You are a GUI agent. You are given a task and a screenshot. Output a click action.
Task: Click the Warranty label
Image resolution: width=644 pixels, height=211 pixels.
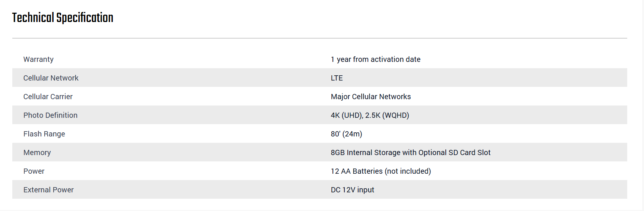[38, 59]
